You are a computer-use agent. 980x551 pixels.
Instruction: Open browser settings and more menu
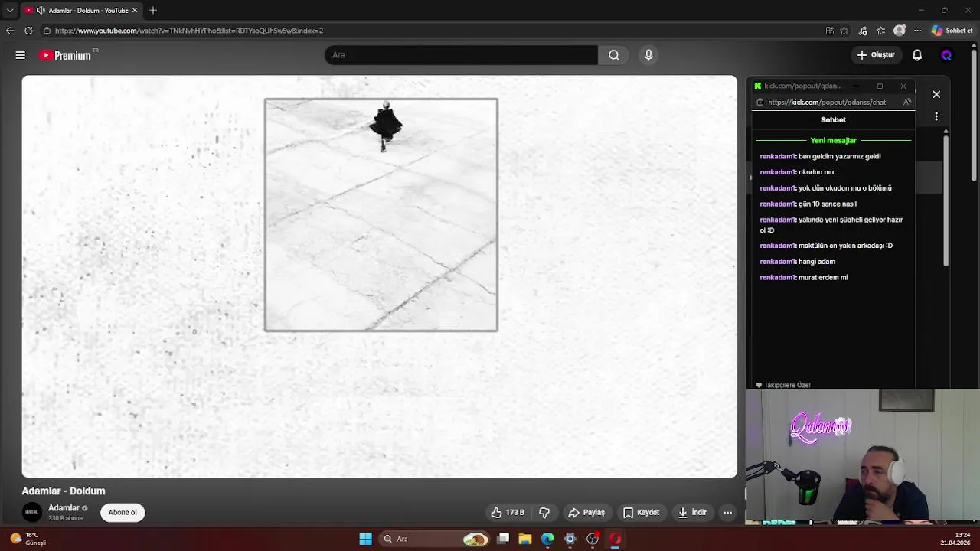pyautogui.click(x=917, y=31)
